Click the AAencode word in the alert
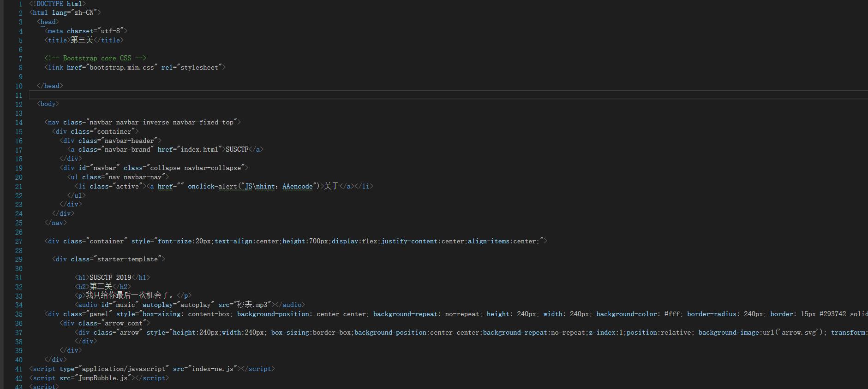 (297, 186)
